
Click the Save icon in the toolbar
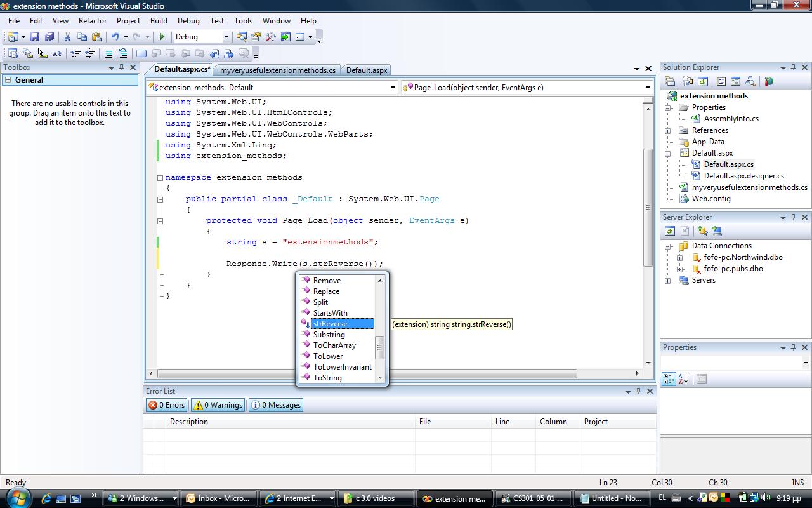click(x=35, y=37)
